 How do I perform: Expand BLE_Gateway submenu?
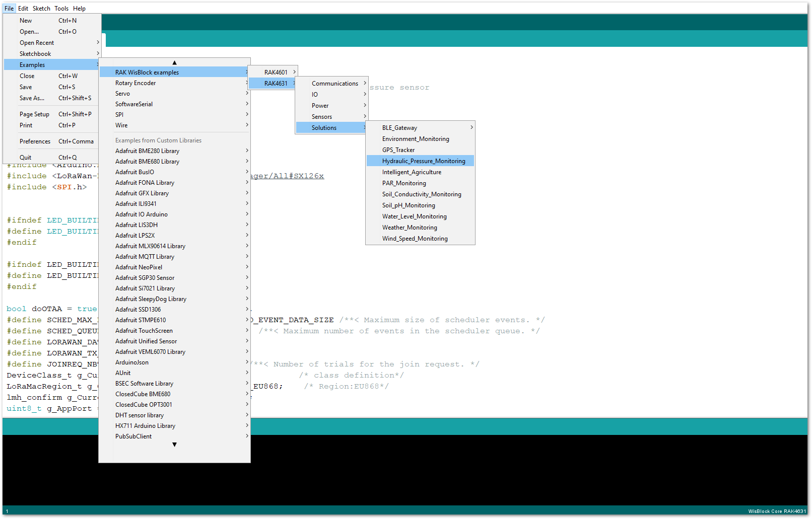[x=421, y=128]
